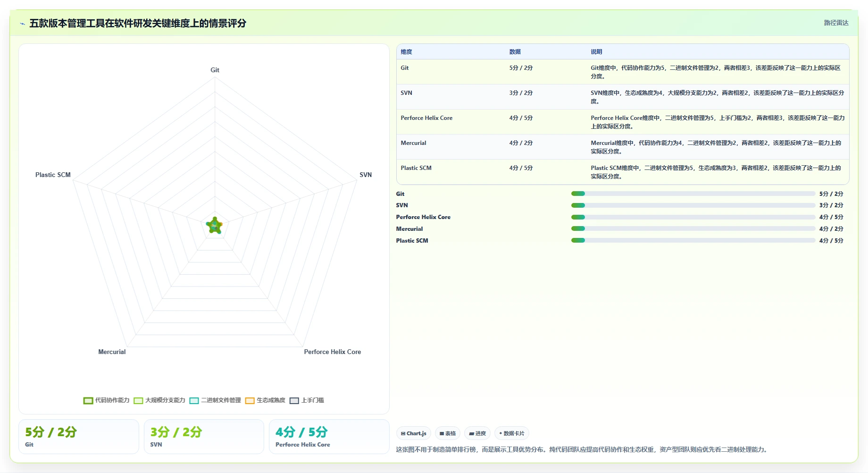Click the 说明 column header
This screenshot has width=868, height=473.
coord(596,52)
